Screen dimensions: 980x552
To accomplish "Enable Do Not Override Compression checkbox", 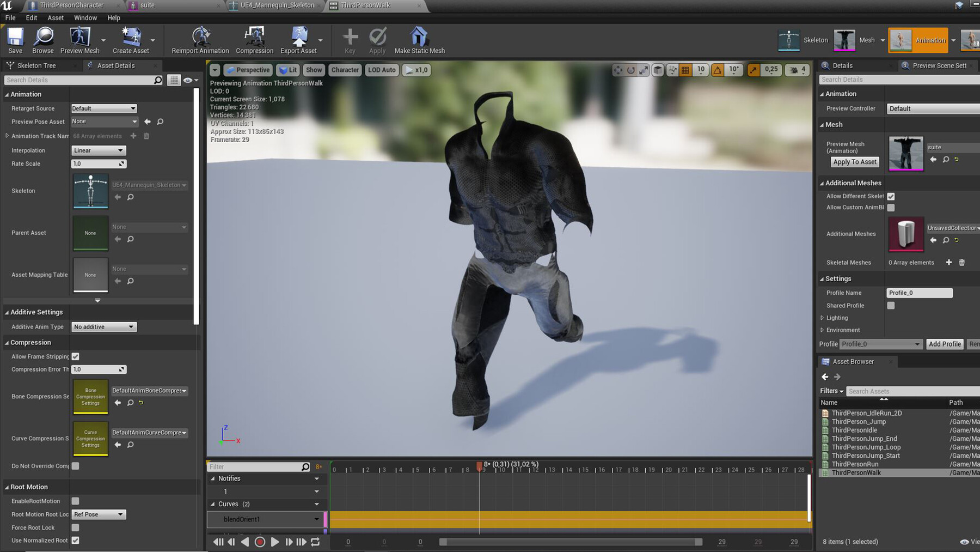I will (x=76, y=466).
